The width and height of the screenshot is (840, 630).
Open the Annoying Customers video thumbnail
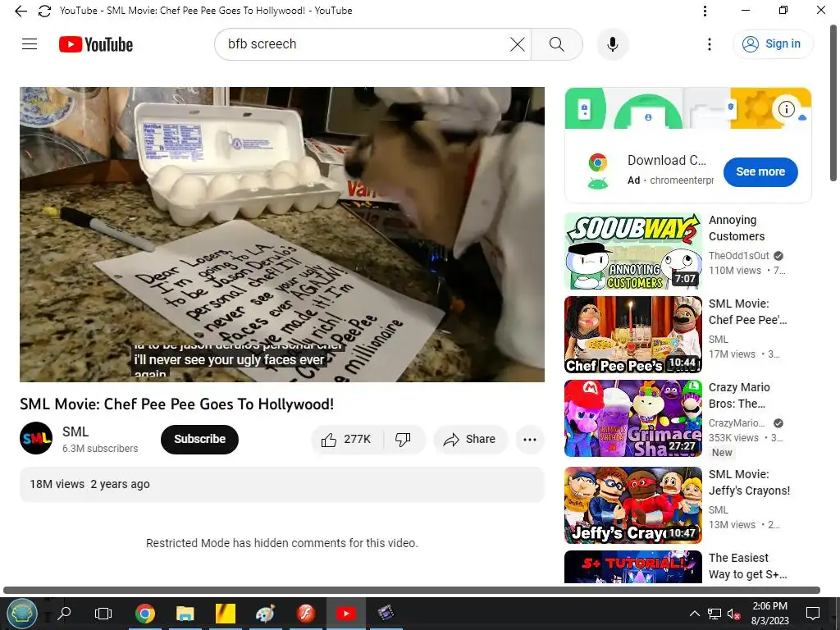click(633, 251)
